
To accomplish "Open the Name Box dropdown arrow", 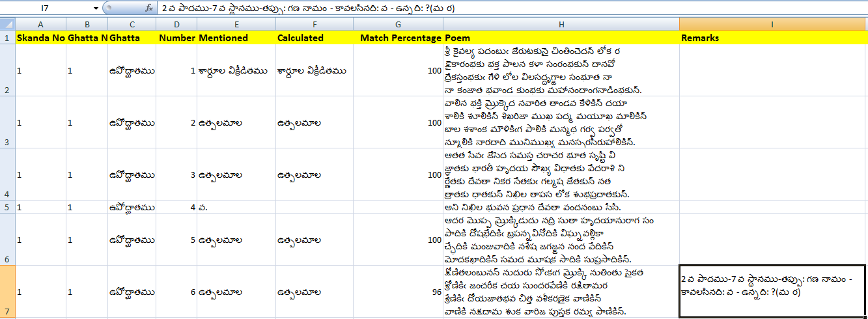I will [x=96, y=8].
